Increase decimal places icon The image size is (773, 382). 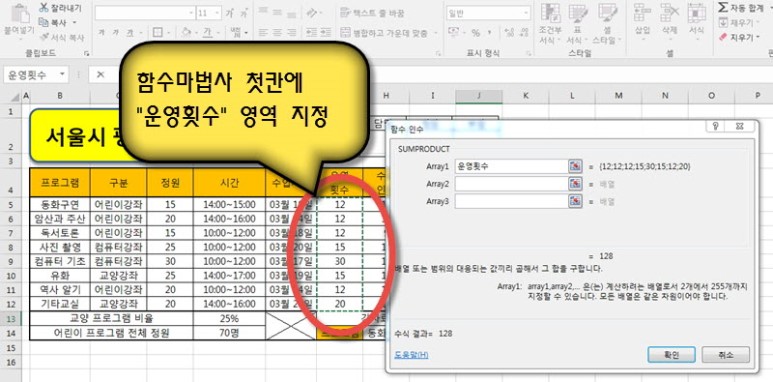point(509,33)
